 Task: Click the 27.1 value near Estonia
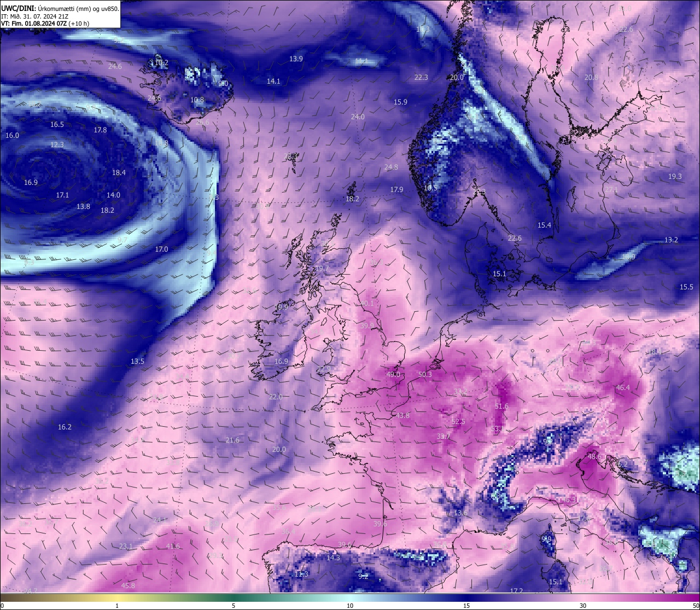click(x=611, y=190)
